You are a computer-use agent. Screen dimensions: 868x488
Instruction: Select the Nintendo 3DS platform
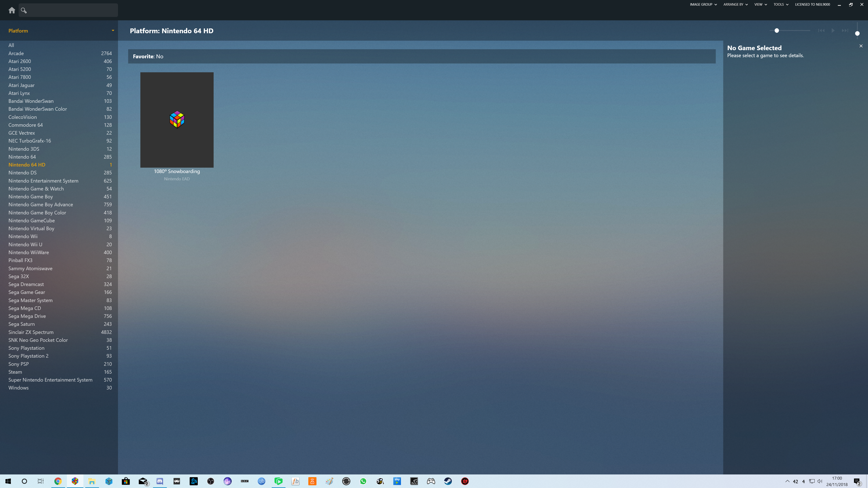[59, 149]
